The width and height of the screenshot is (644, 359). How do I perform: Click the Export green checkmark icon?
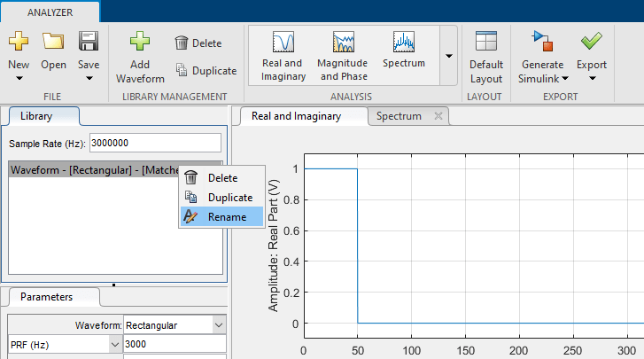(x=592, y=42)
